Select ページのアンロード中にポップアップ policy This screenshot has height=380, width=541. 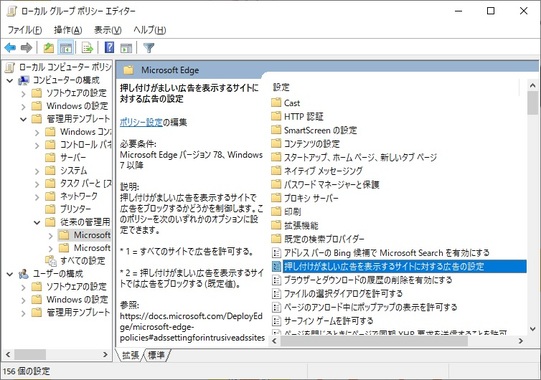(x=364, y=307)
